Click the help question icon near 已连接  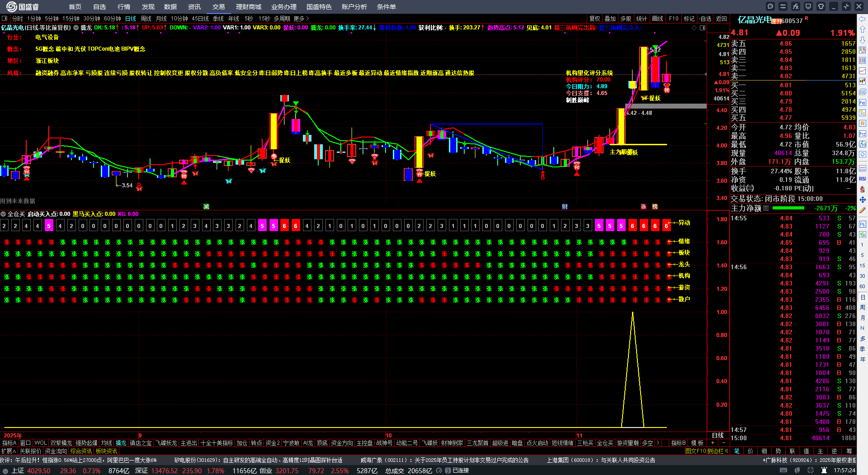[439, 470]
